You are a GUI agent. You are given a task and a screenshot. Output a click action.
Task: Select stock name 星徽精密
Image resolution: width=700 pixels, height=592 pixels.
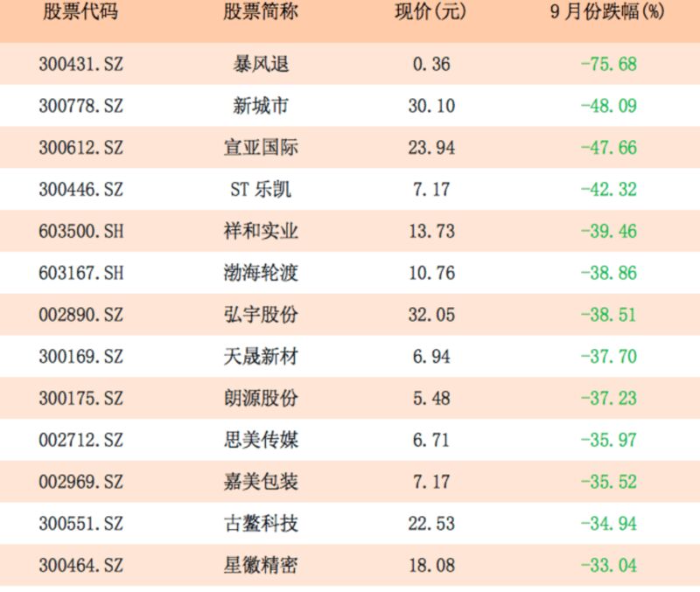pyautogui.click(x=261, y=566)
